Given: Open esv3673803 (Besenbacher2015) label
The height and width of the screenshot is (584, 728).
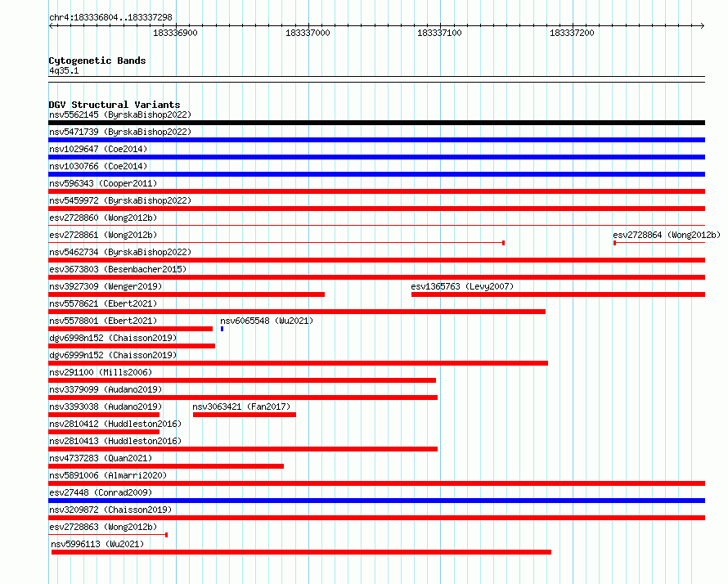Looking at the screenshot, I should click(x=118, y=269).
